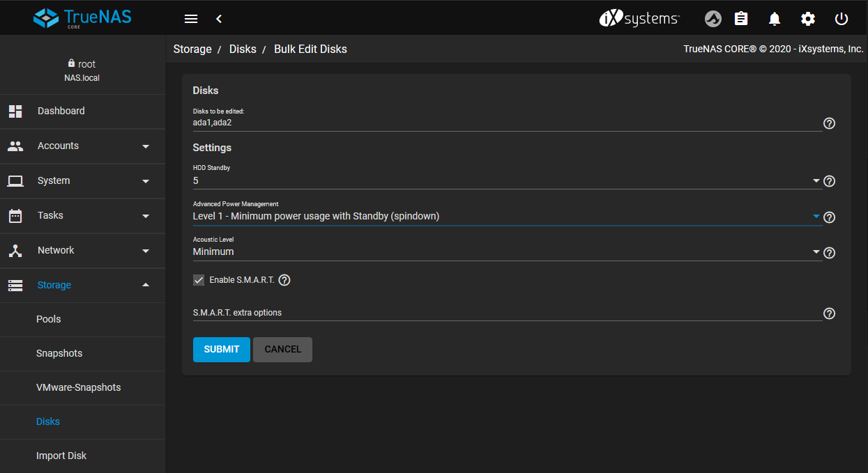Click the Submit button

221,350
